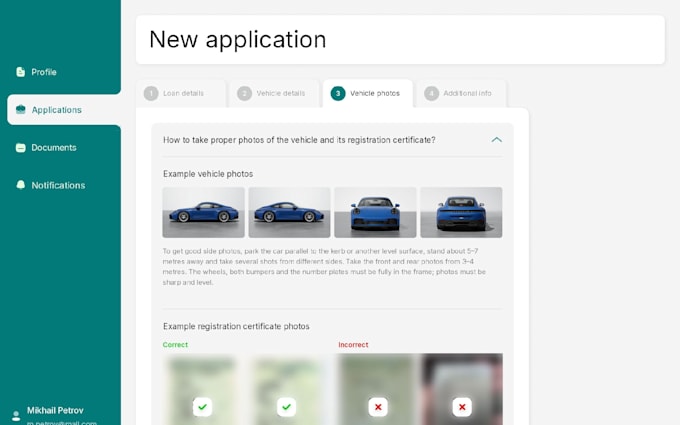Image resolution: width=680 pixels, height=425 pixels.
Task: Click the second green checkmark certificate badge
Action: (287, 407)
